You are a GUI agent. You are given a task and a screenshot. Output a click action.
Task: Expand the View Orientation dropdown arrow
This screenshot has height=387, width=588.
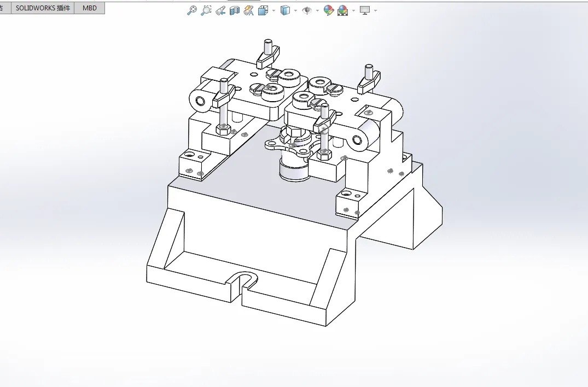tap(273, 10)
